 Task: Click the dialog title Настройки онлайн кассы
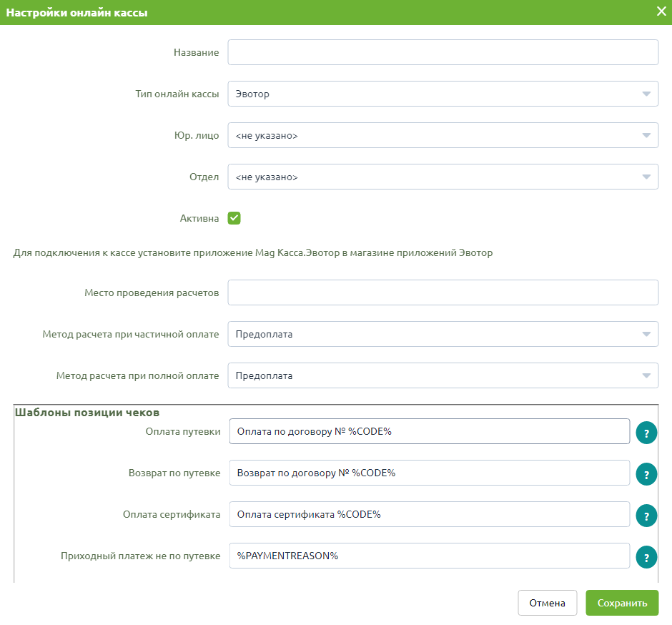76,12
